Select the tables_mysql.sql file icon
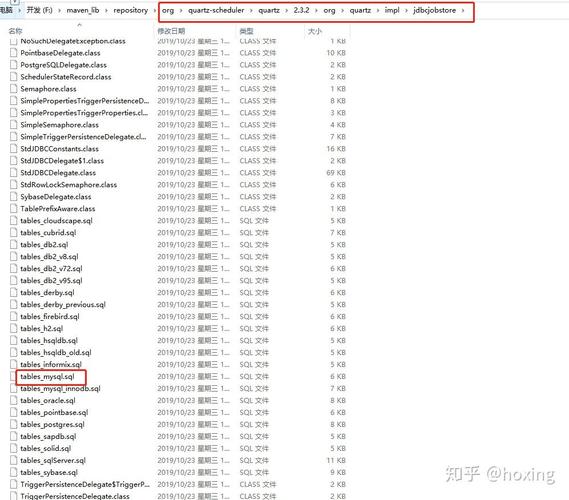Screen dimensions: 569x500 (x=14, y=377)
